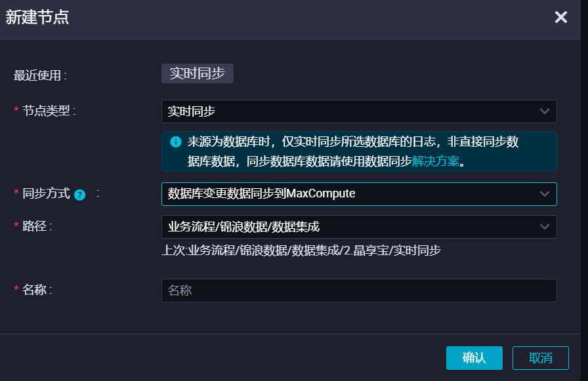Click the 上次 previous path text

(301, 251)
